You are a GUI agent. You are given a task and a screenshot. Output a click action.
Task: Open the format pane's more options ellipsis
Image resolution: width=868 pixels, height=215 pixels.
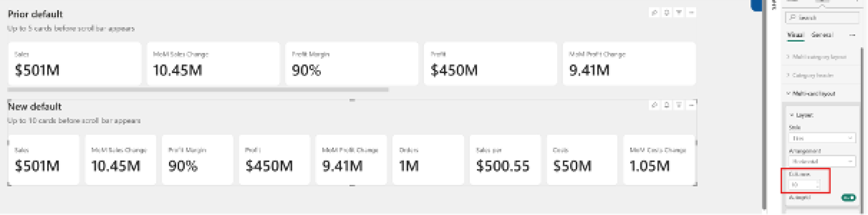tap(852, 35)
